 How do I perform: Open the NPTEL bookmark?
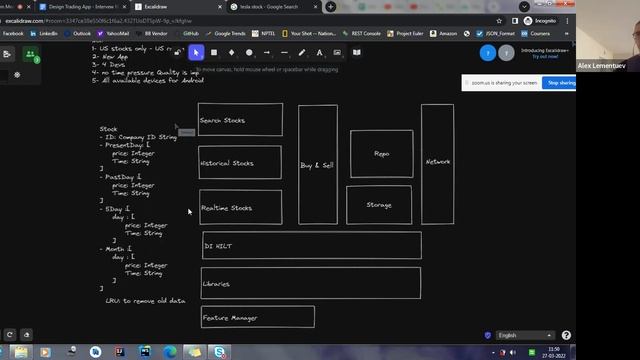[x=264, y=33]
